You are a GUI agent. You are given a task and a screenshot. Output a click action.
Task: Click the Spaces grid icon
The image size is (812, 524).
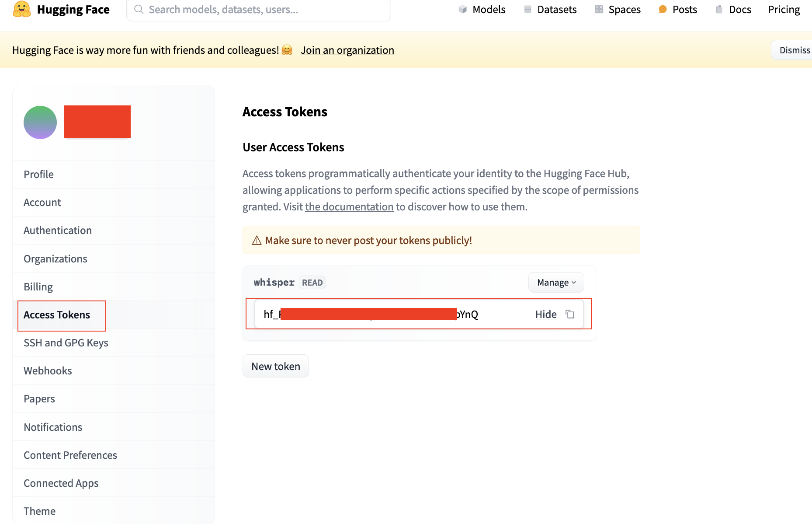[x=599, y=9]
